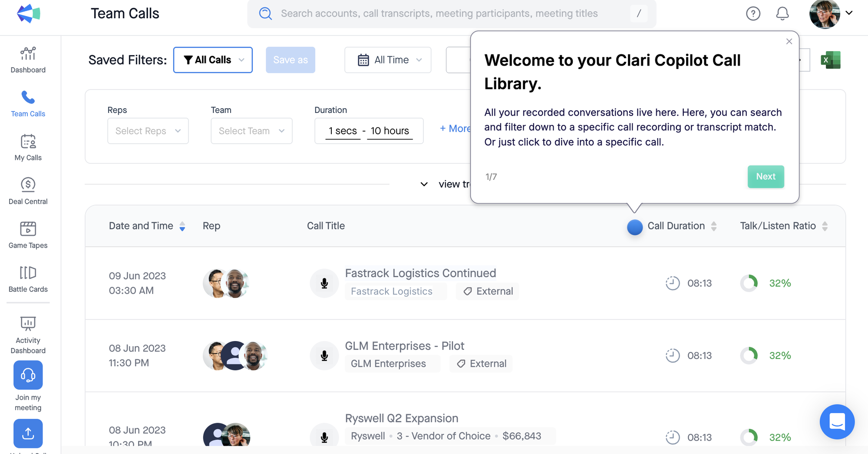Open the help question mark icon
868x454 pixels.
click(x=753, y=13)
